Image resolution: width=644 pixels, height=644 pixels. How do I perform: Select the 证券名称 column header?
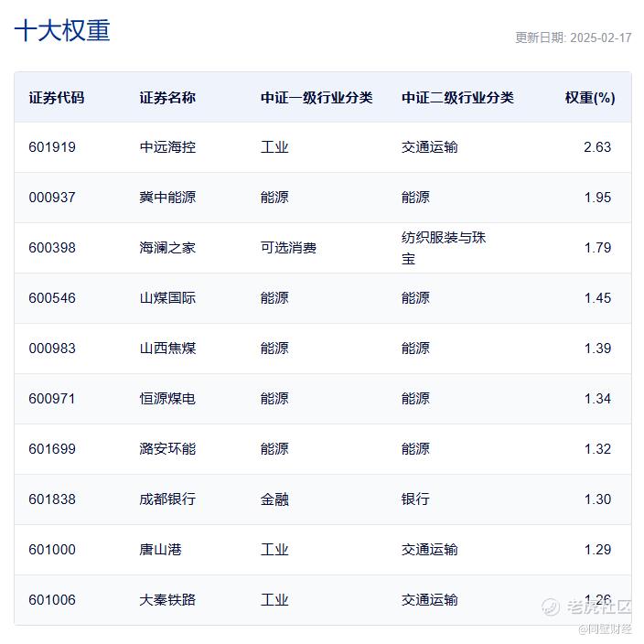click(x=167, y=98)
